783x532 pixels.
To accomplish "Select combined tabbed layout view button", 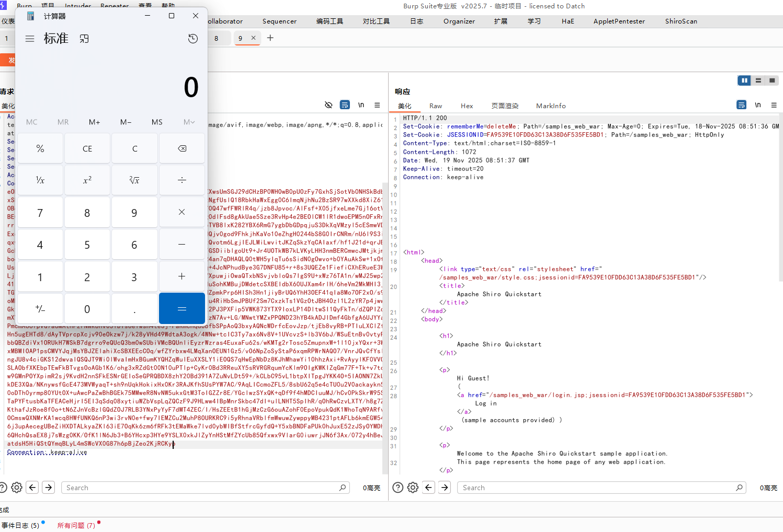I will pyautogui.click(x=772, y=80).
